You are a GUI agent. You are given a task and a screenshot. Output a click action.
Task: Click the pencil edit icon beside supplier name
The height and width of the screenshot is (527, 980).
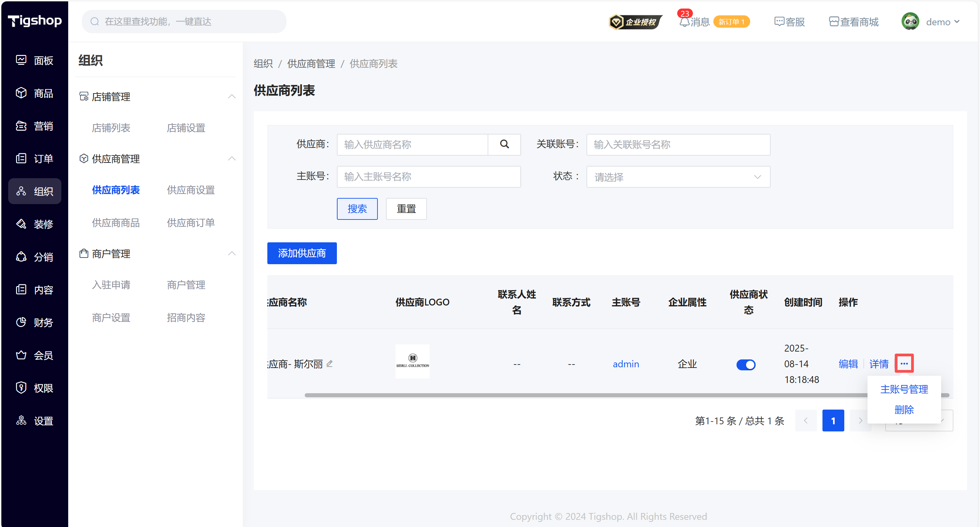329,364
